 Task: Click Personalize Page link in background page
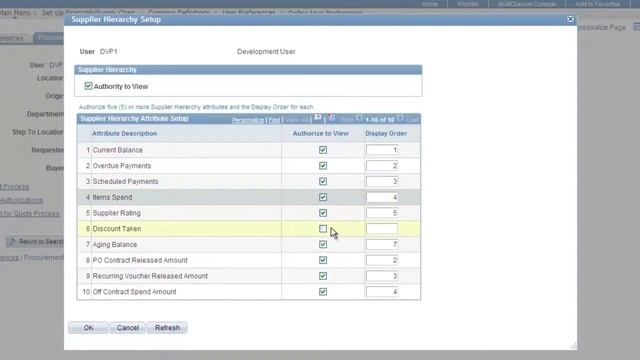(x=602, y=27)
